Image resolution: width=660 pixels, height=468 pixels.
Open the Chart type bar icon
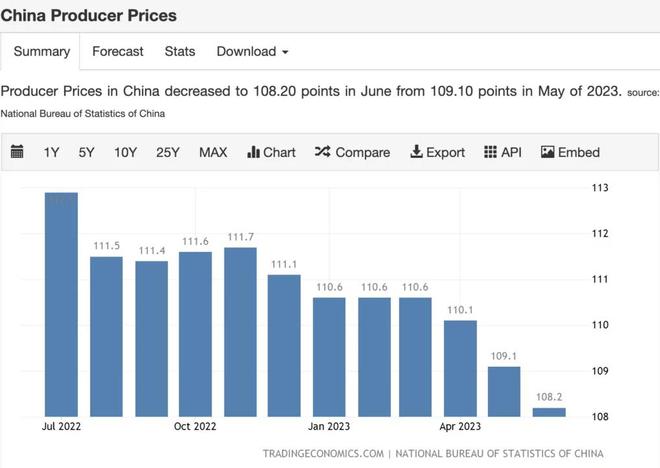(x=254, y=152)
